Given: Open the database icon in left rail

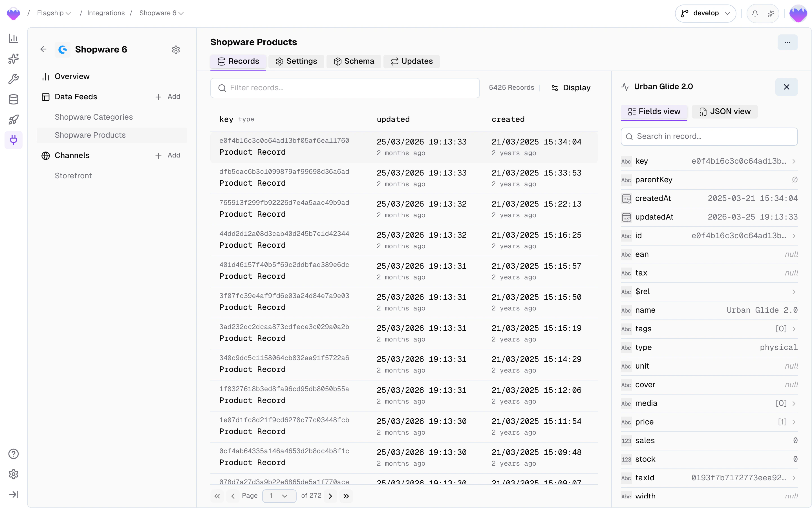Looking at the screenshot, I should [14, 99].
